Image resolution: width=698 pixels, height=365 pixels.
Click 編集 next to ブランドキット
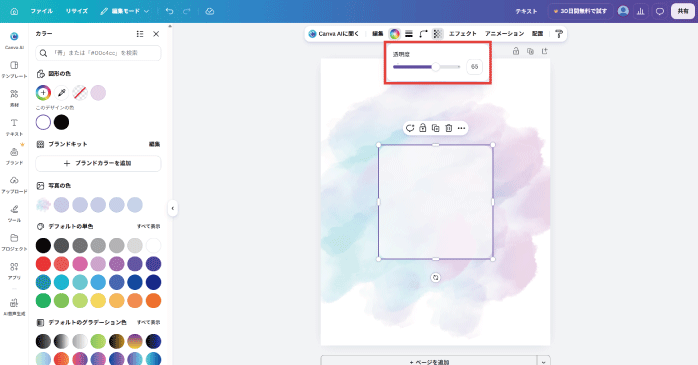click(154, 144)
